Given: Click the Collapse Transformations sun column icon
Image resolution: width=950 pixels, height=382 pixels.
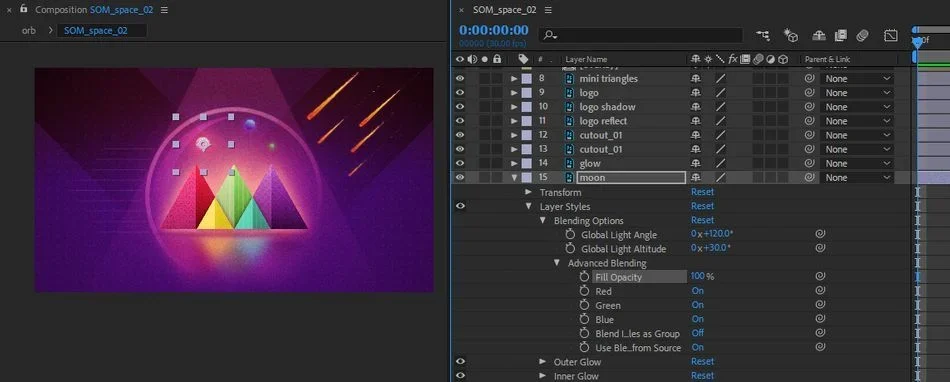Looking at the screenshot, I should [708, 59].
